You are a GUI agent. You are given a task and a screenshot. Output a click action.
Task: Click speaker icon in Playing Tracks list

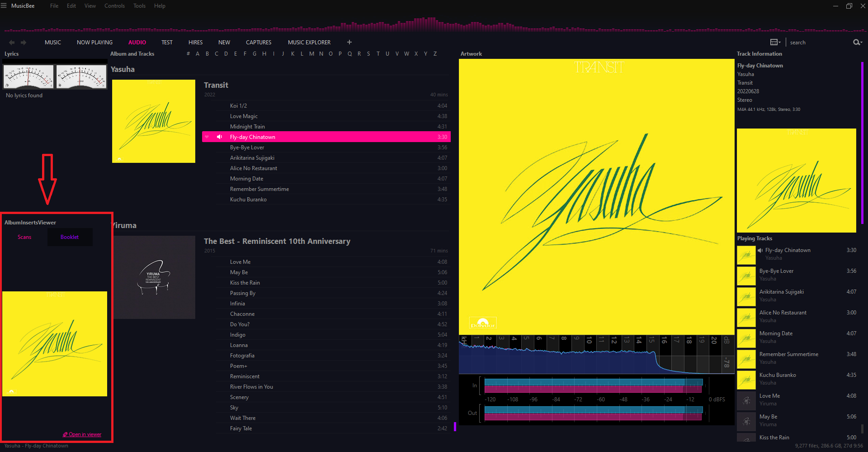[x=760, y=250]
